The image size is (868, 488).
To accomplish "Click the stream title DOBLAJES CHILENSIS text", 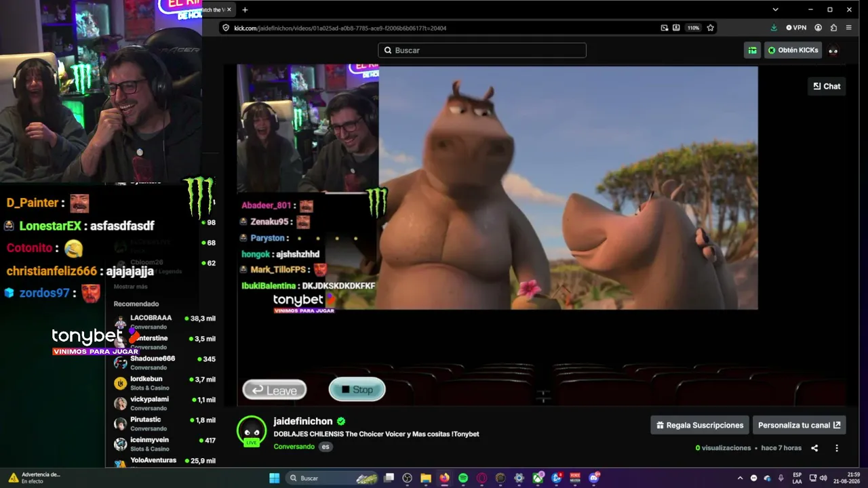I will [x=376, y=434].
